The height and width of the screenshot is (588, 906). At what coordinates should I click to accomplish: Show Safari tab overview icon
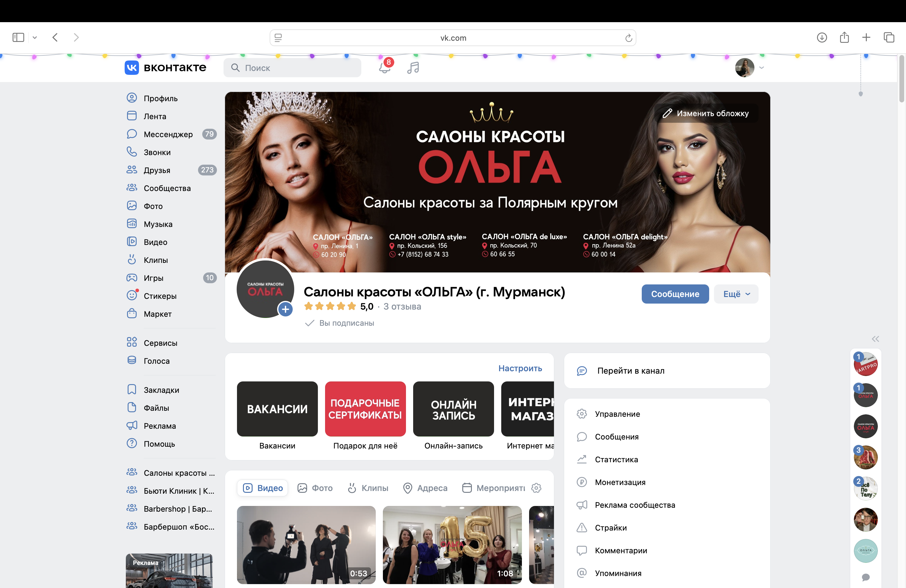point(889,37)
